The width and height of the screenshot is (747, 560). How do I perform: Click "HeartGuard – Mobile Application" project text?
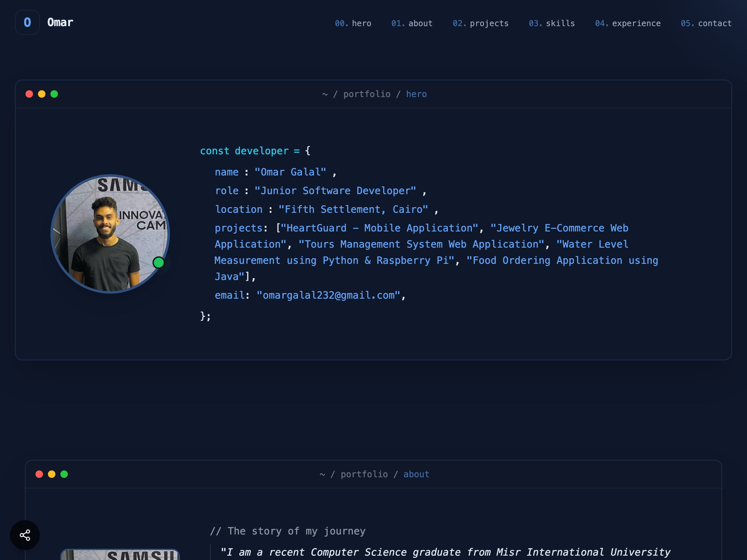tap(380, 228)
